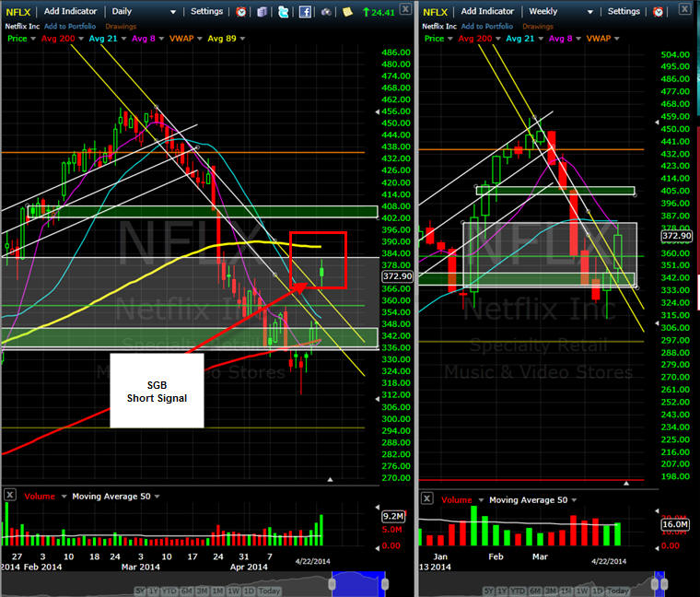Select 1W range on Daily chart
Image resolution: width=700 pixels, height=597 pixels.
click(x=233, y=591)
